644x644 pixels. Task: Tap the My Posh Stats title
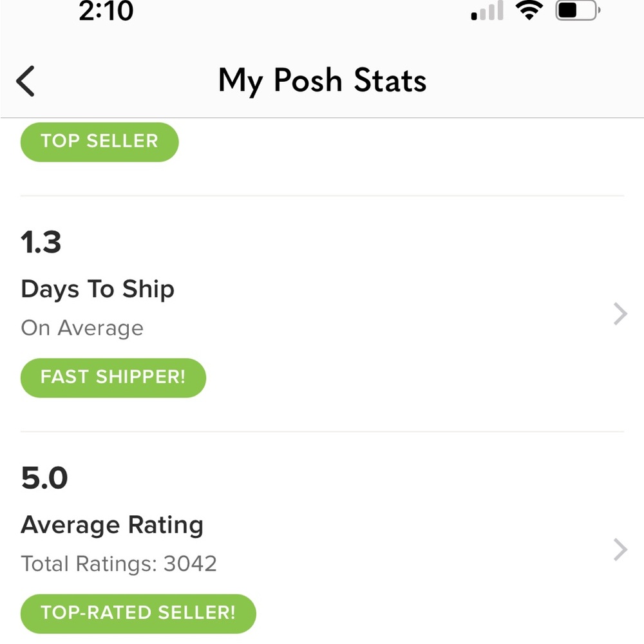pyautogui.click(x=323, y=80)
